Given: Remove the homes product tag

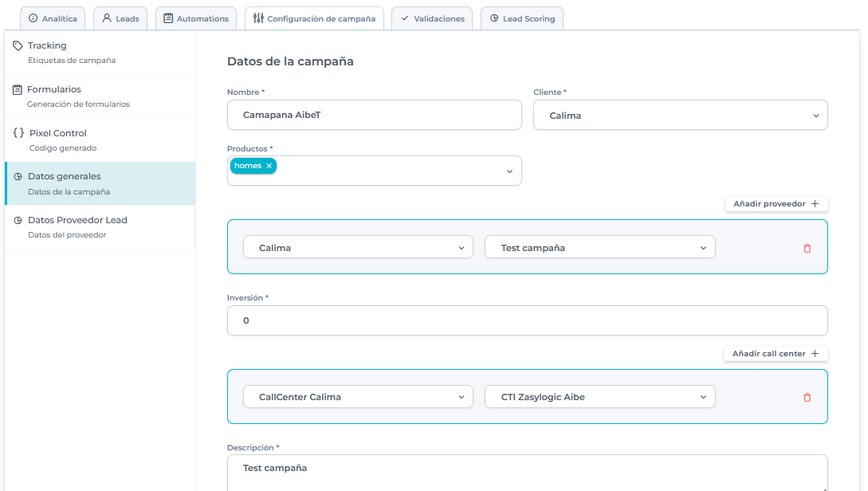Looking at the screenshot, I should (269, 166).
